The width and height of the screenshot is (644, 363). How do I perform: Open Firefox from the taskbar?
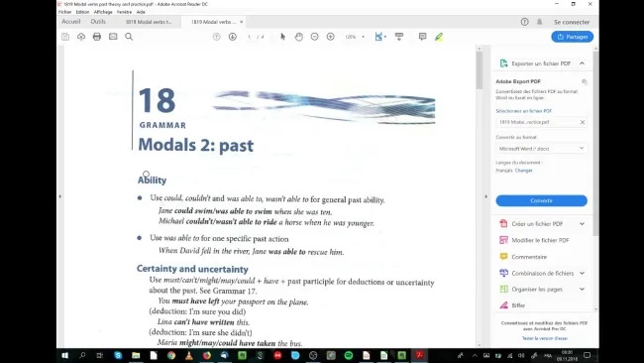[207, 356]
